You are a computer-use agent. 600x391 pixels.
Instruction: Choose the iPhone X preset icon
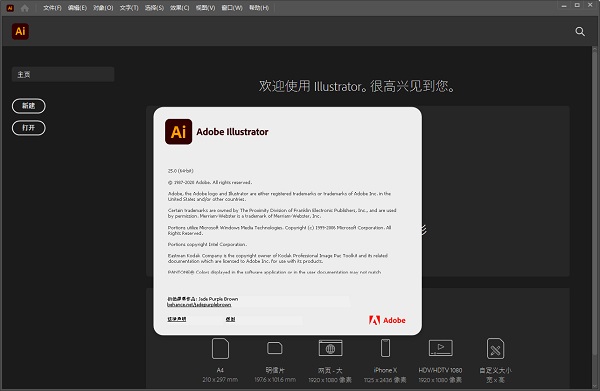(385, 348)
